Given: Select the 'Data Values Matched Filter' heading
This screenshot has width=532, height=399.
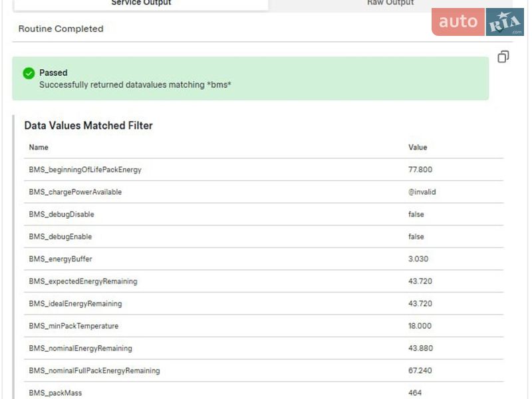Looking at the screenshot, I should [88, 126].
